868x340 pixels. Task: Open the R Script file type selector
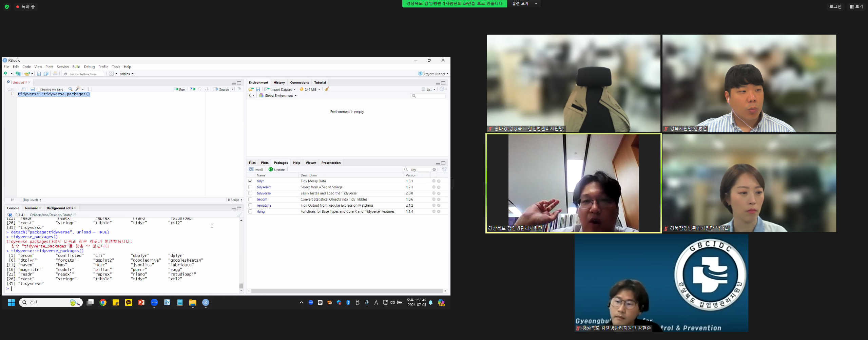[235, 200]
